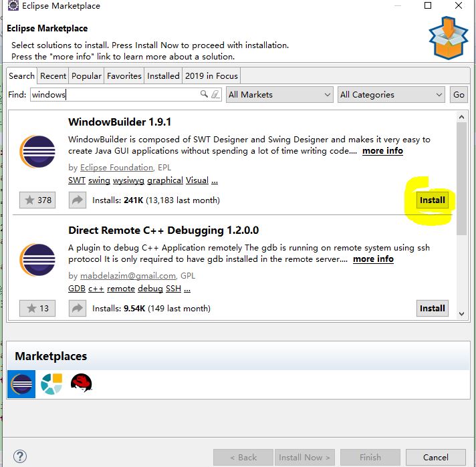Favorite WindowBuilder with the 378 star button

pyautogui.click(x=37, y=200)
